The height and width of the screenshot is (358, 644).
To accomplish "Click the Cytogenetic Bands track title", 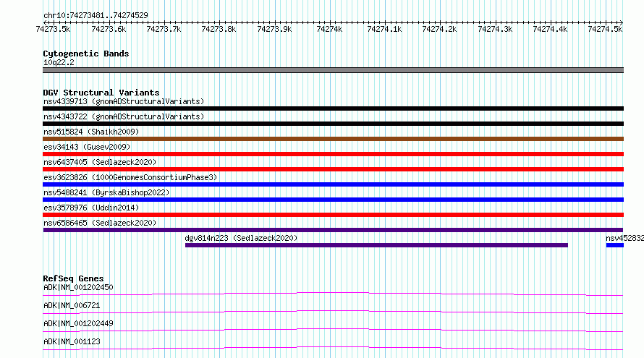I will 86,54.
